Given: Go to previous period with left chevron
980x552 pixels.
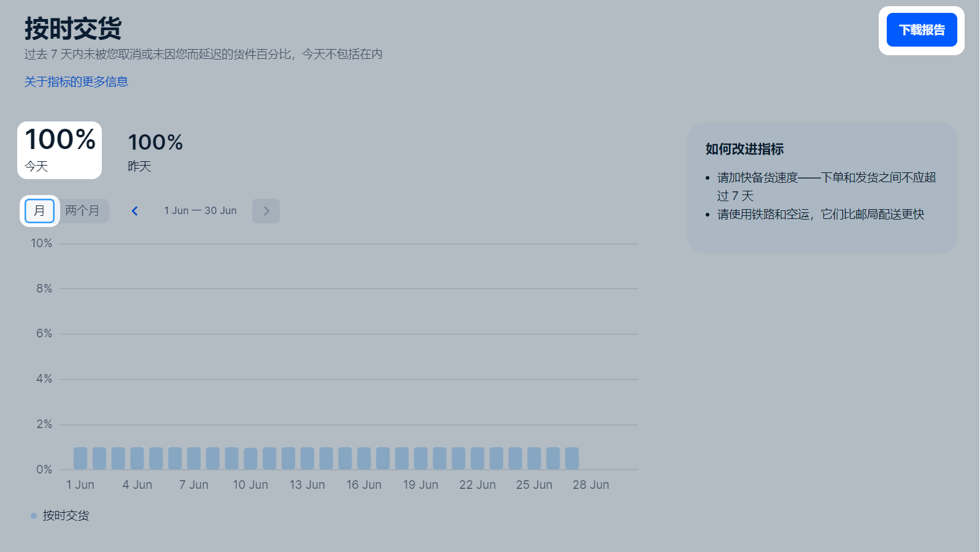Looking at the screenshot, I should point(135,211).
